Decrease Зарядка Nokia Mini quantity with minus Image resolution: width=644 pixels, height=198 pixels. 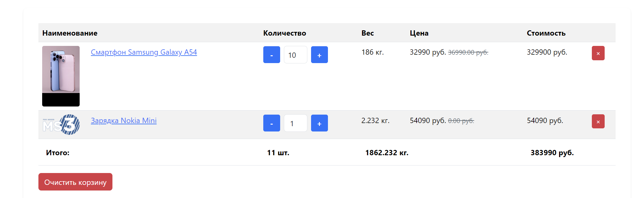[x=271, y=123]
